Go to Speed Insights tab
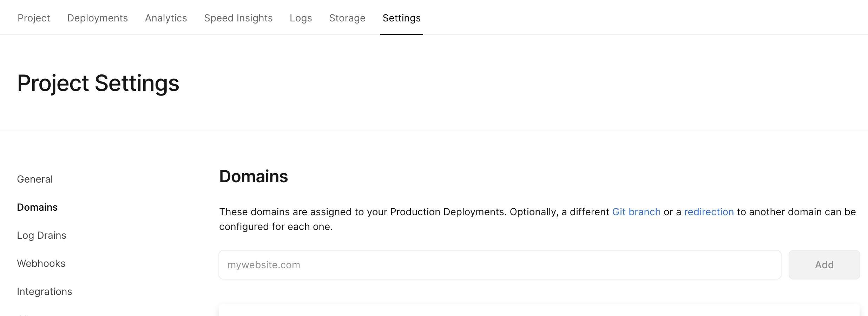 click(238, 18)
